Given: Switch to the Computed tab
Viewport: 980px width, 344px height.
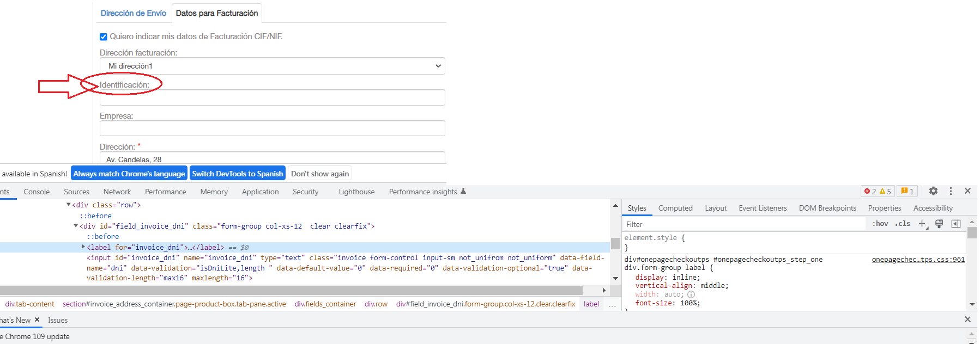Looking at the screenshot, I should coord(675,208).
